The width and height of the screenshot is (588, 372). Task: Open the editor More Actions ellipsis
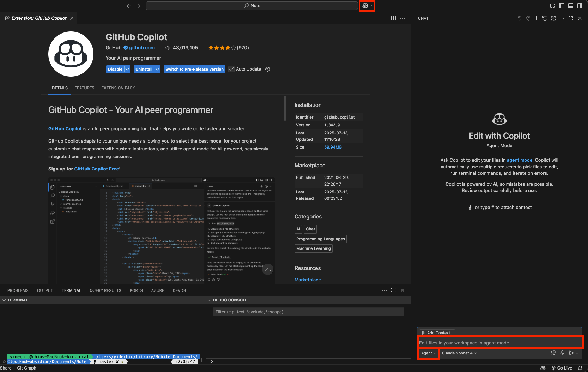coord(402,18)
